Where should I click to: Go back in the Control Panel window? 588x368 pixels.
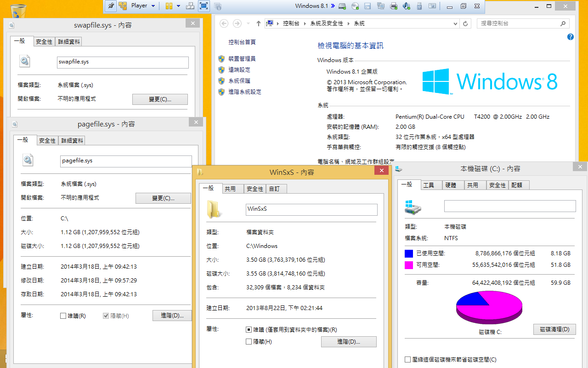[x=224, y=23]
